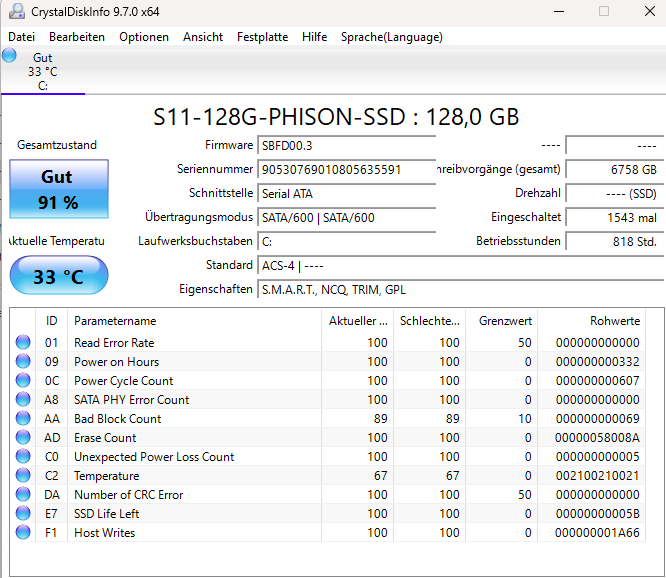Minimize the CrystalDiskInfo window
Image resolution: width=666 pixels, height=578 pixels.
[559, 11]
